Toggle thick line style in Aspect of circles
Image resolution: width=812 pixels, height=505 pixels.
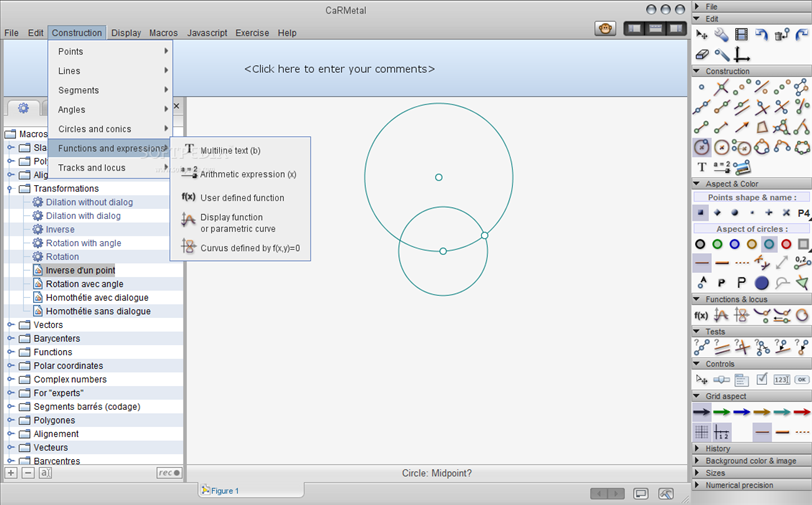pos(722,263)
